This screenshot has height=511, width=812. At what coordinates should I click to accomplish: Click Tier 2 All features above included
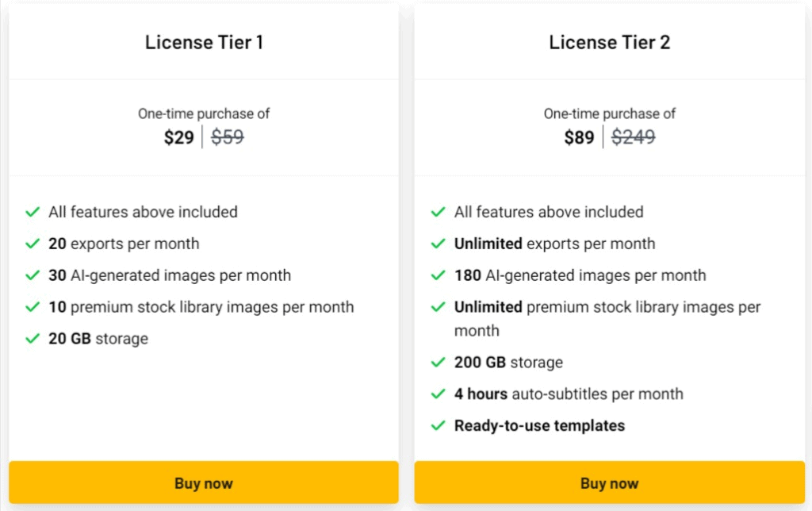click(x=549, y=212)
